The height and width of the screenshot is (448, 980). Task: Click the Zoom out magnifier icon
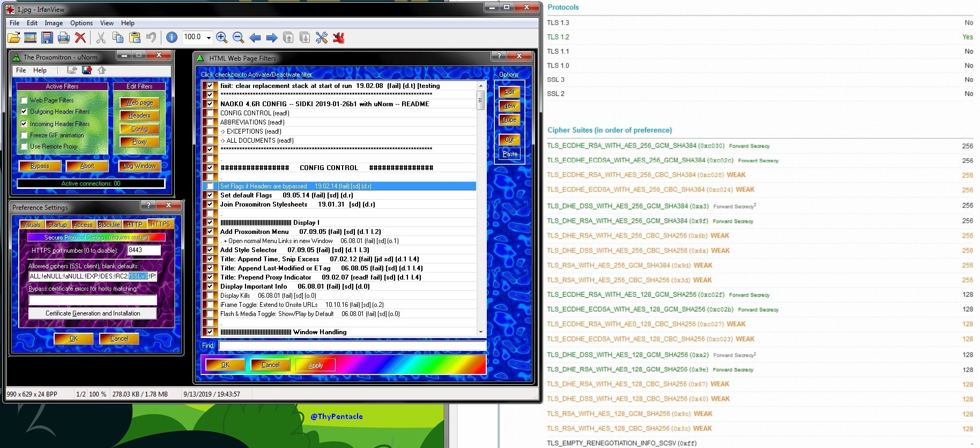coord(239,38)
